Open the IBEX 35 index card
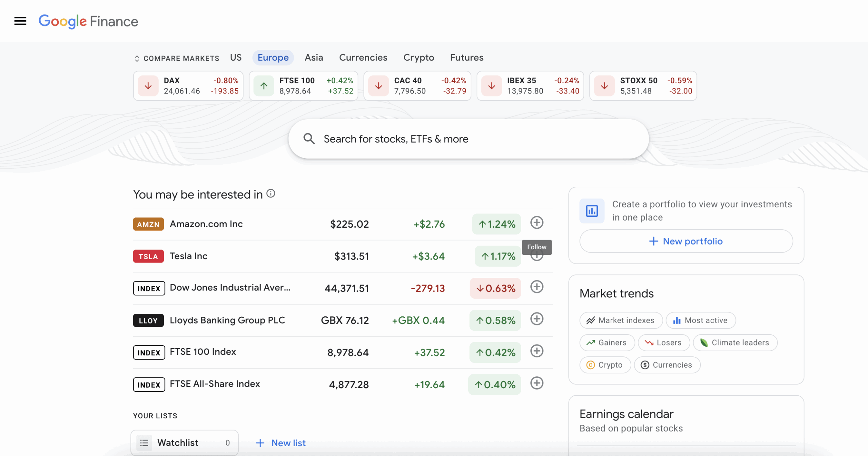 530,86
